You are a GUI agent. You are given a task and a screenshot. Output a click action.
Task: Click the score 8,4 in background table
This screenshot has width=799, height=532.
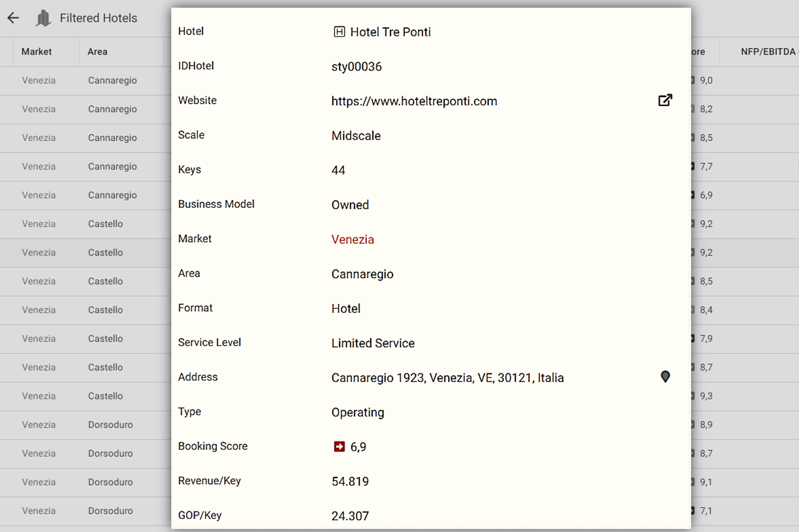pos(706,310)
